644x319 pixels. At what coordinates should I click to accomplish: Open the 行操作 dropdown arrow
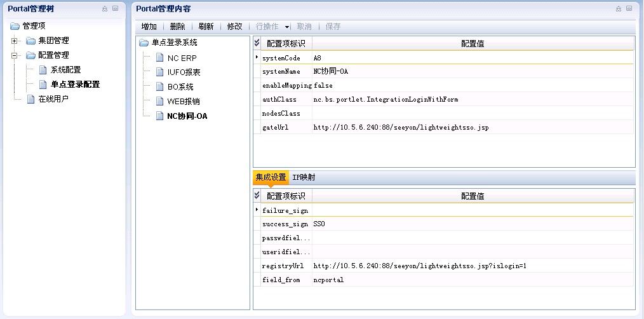(286, 27)
